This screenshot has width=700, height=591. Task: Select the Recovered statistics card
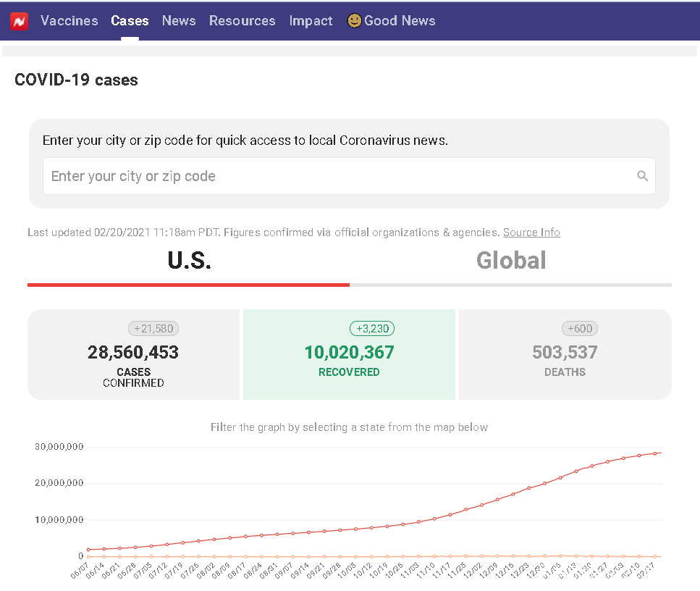point(349,355)
